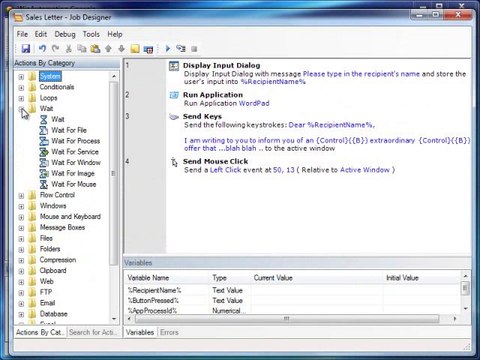Expand the Conditionals category
Screen dimensions: 480x360
21,88
